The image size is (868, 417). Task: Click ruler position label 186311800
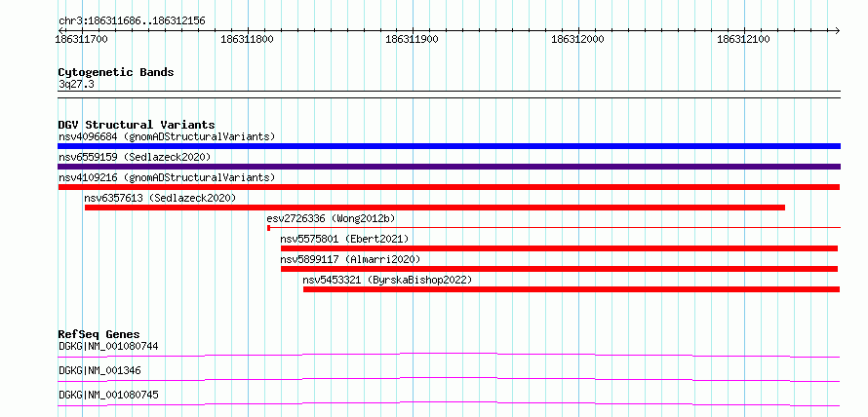click(x=247, y=39)
